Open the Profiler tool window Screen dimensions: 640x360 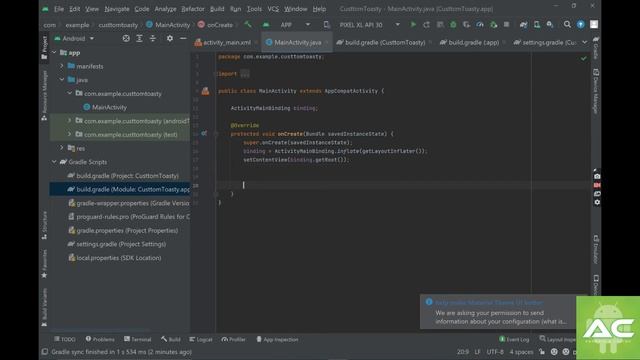click(233, 339)
